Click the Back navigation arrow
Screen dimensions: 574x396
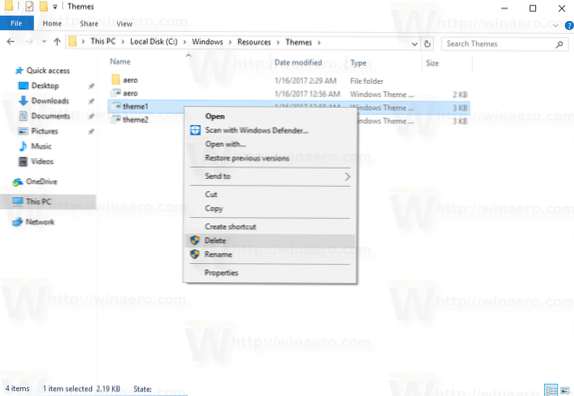coord(11,42)
